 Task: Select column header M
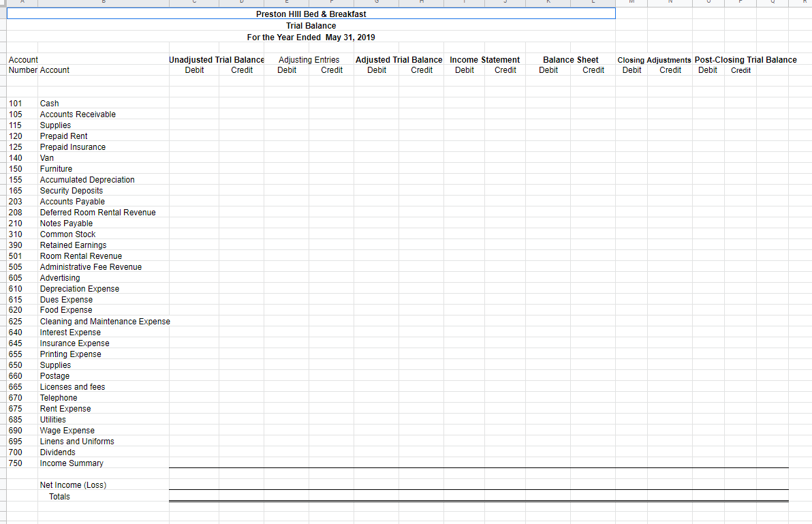click(x=630, y=3)
